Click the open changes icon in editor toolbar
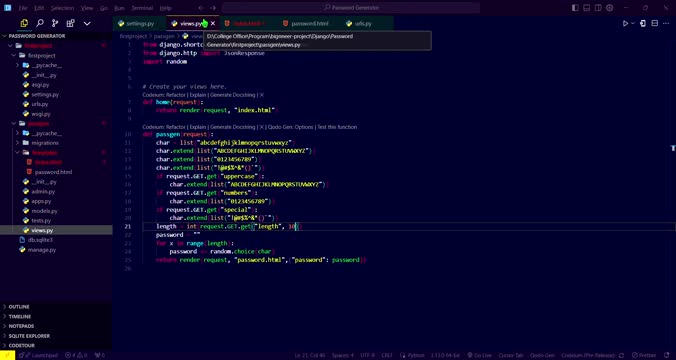This screenshot has height=360, width=676. (643, 24)
